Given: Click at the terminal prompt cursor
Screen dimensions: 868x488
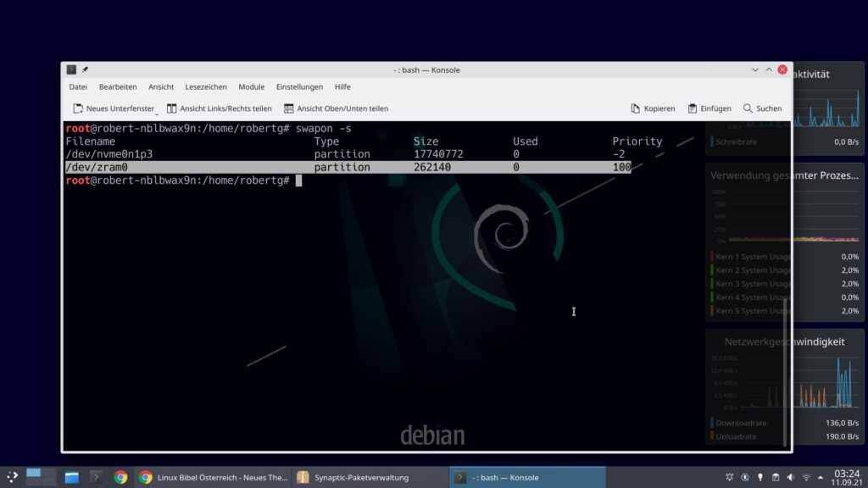Looking at the screenshot, I should (x=299, y=180).
